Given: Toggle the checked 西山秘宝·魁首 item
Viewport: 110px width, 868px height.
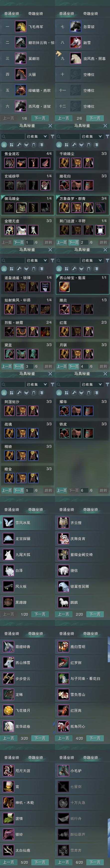Looking at the screenshot, I should point(82,283).
